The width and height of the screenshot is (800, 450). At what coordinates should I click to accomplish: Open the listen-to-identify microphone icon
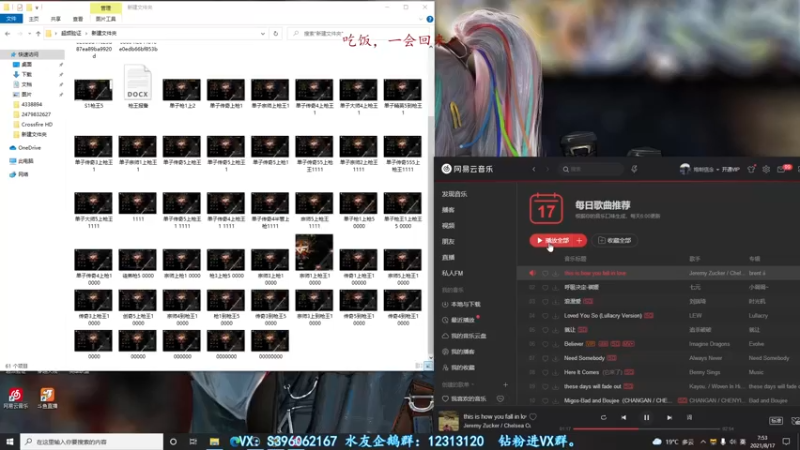[x=634, y=169]
